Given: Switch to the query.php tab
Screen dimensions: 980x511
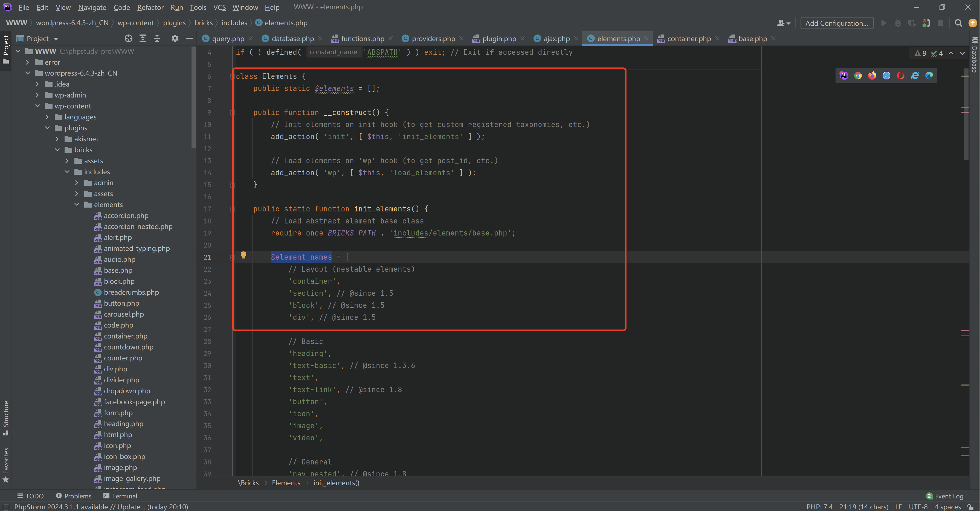Looking at the screenshot, I should coord(228,38).
